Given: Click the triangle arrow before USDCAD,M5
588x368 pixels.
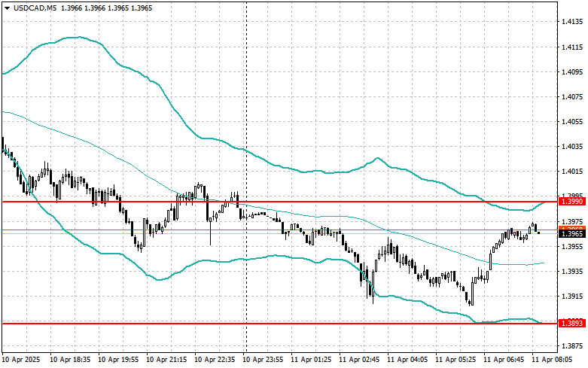Looking at the screenshot, I should (7, 8).
